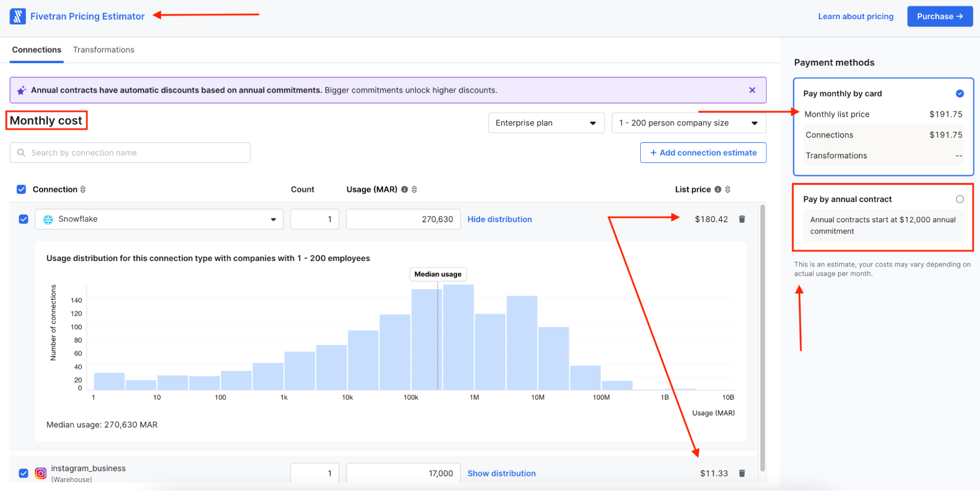This screenshot has height=491, width=980.
Task: Dismiss the annual contracts banner
Action: 752,90
